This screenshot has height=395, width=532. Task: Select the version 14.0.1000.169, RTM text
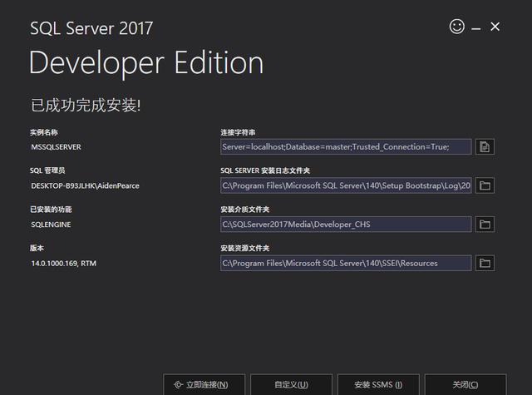tap(63, 264)
